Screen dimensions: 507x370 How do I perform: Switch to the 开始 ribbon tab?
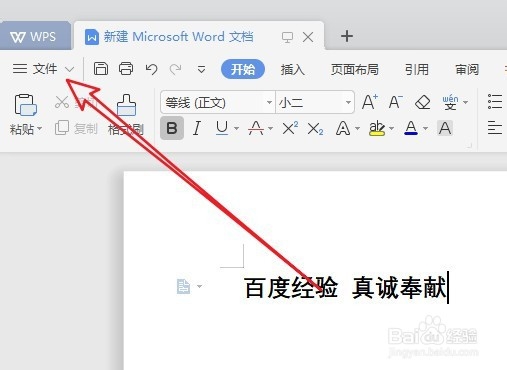pyautogui.click(x=243, y=69)
